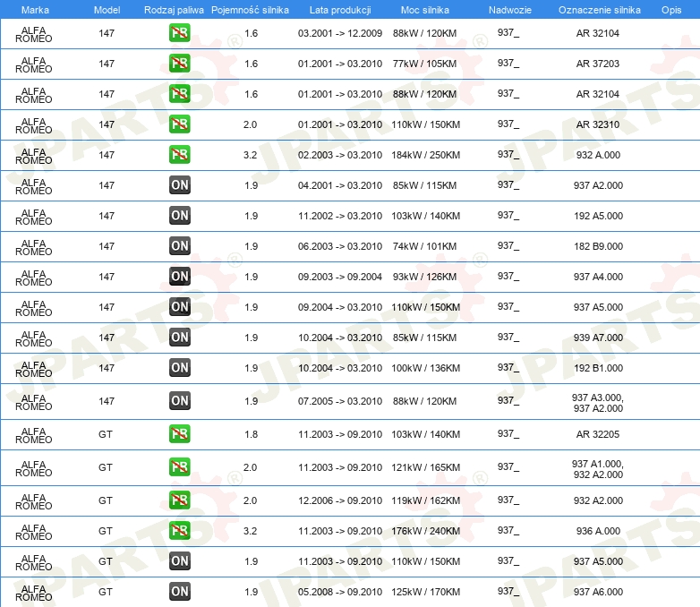Click the 119kW / 162KM power cell
The width and height of the screenshot is (700, 607).
click(x=425, y=500)
